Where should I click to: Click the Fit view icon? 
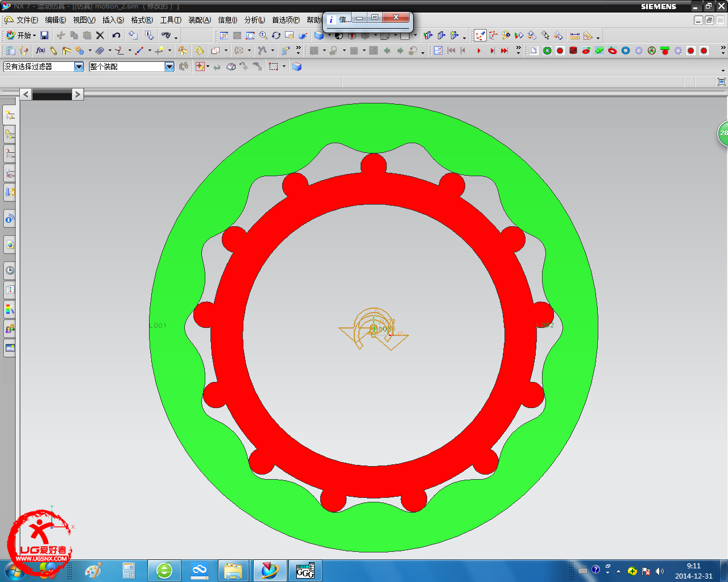(x=224, y=35)
